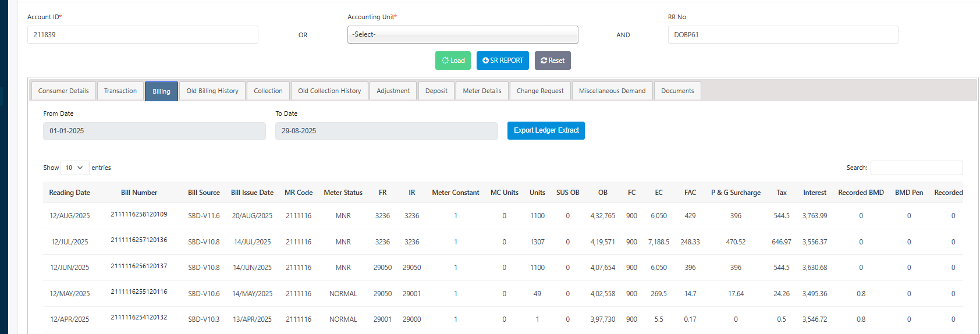The height and width of the screenshot is (334, 980).
Task: Sort table by Bill Number column
Action: pyautogui.click(x=139, y=193)
